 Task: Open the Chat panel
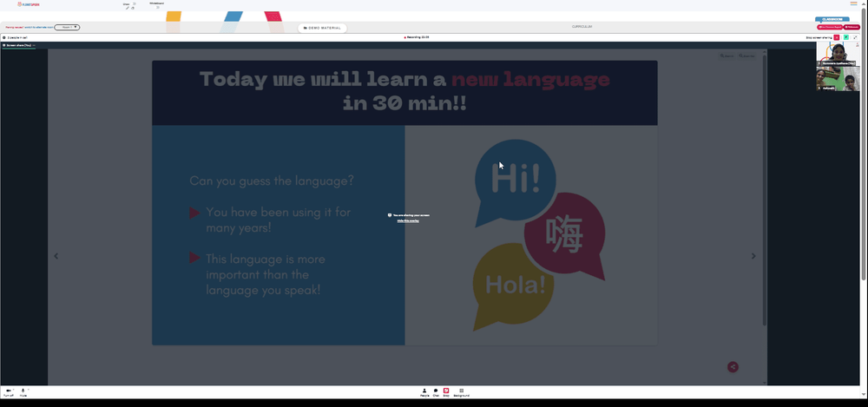click(436, 392)
